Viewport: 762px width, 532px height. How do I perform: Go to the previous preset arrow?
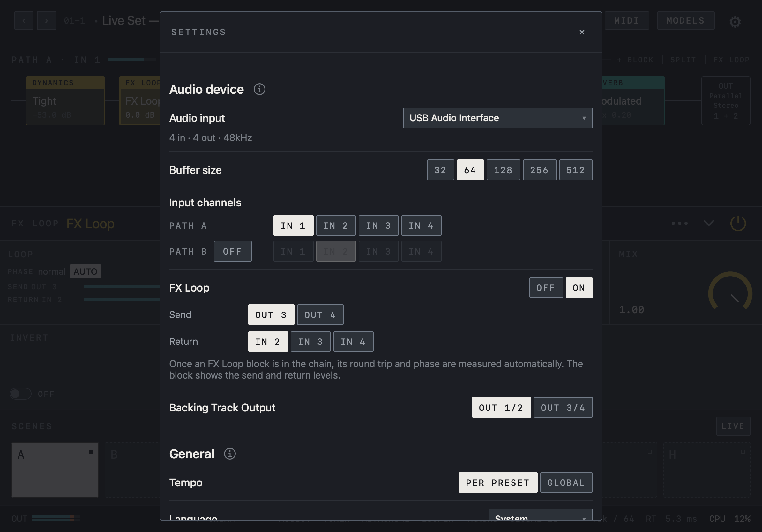24,20
